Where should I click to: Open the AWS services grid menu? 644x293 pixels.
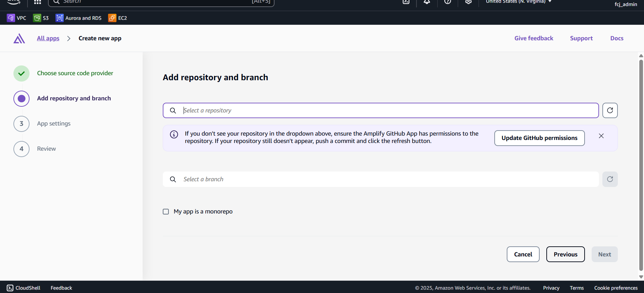tap(37, 2)
